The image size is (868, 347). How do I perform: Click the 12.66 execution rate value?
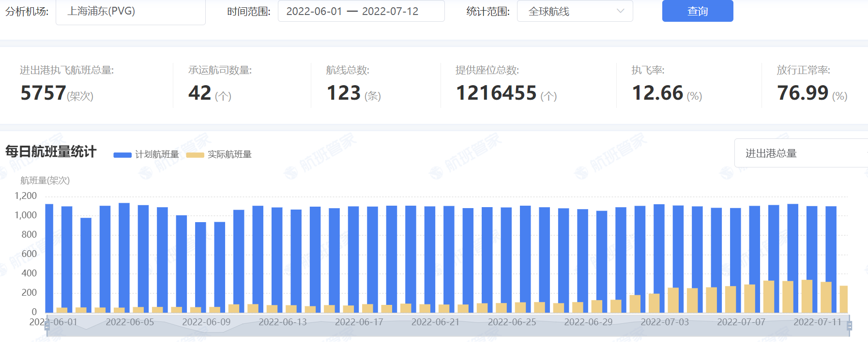click(x=657, y=93)
